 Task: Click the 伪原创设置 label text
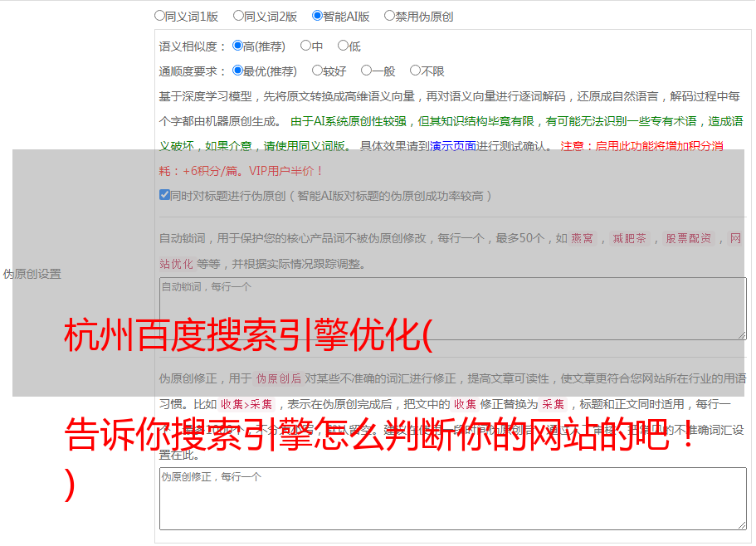[x=32, y=274]
